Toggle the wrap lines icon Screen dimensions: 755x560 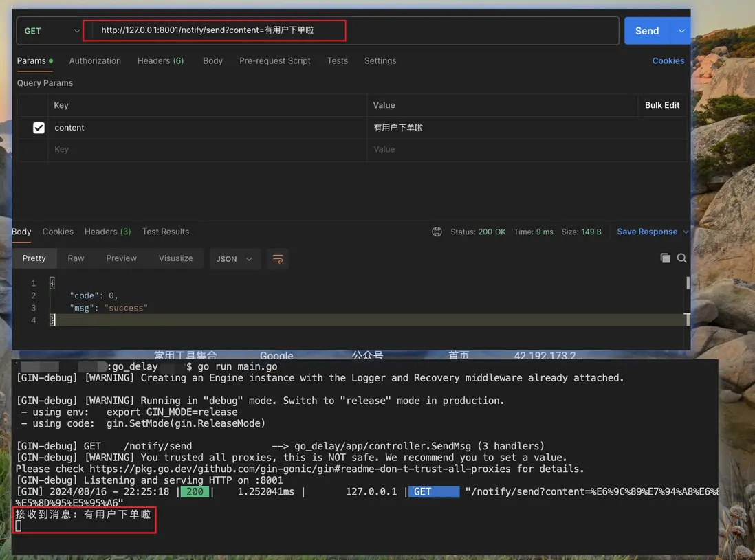(x=278, y=259)
